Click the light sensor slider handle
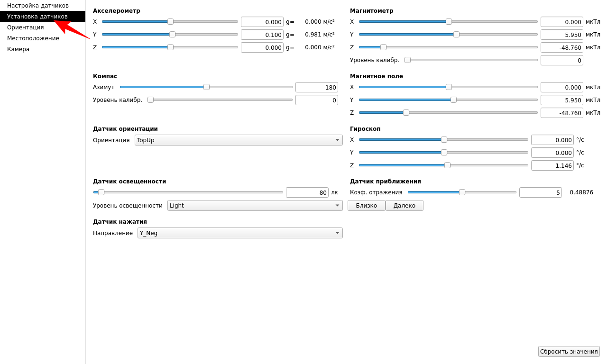607x364 pixels. coord(101,192)
